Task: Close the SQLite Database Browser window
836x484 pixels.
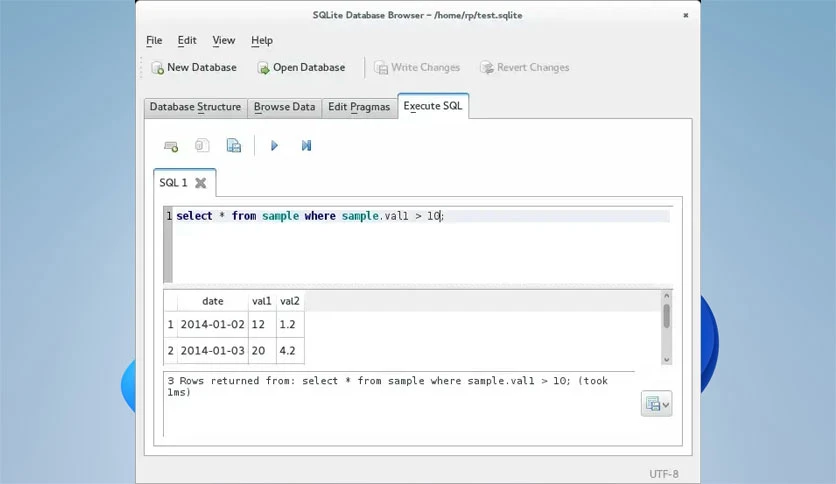Action: coord(686,15)
